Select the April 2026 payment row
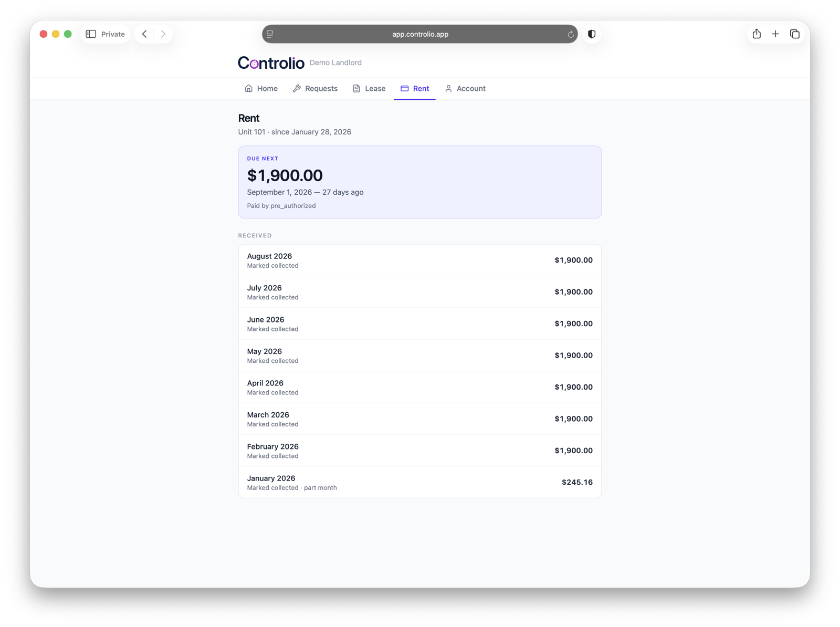The height and width of the screenshot is (627, 840). point(420,388)
